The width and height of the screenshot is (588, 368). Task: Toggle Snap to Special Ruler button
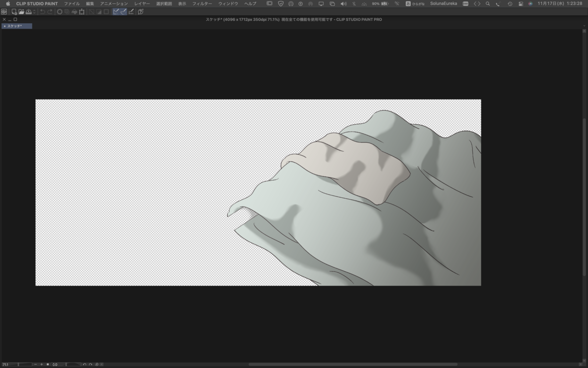click(123, 12)
